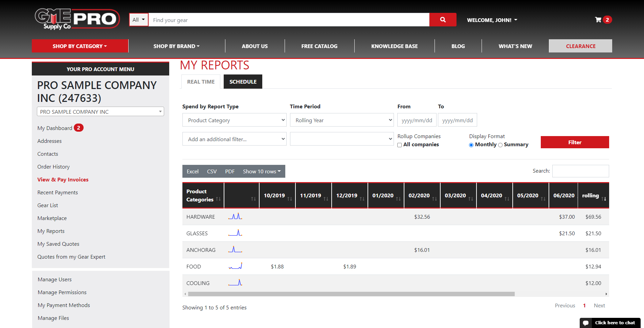Image resolution: width=644 pixels, height=328 pixels.
Task: Sort the 10/2019 column
Action: click(x=290, y=199)
